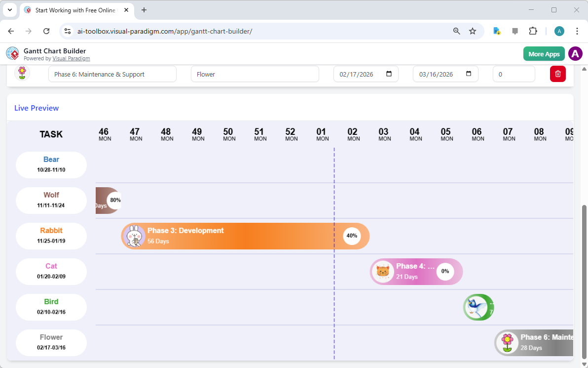
Task: Open the Chrome three-dot menu
Action: click(x=577, y=31)
